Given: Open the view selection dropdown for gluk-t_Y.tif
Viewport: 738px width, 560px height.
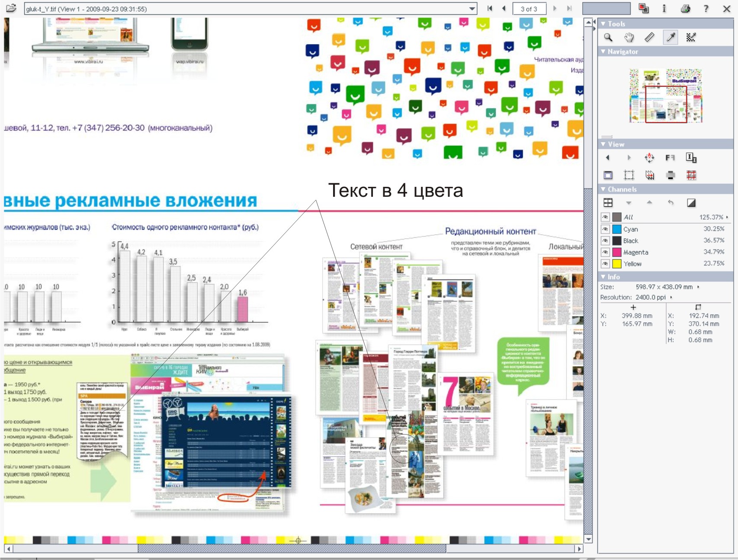Looking at the screenshot, I should 472,9.
